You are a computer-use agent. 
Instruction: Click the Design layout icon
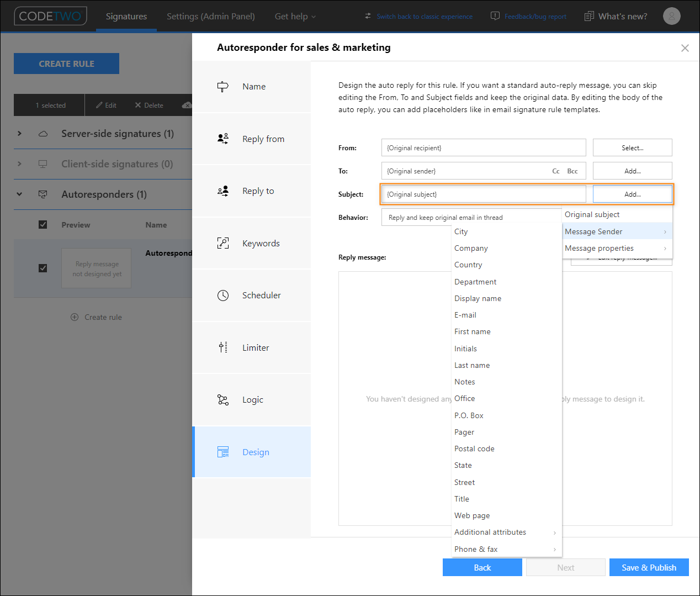[x=222, y=452]
